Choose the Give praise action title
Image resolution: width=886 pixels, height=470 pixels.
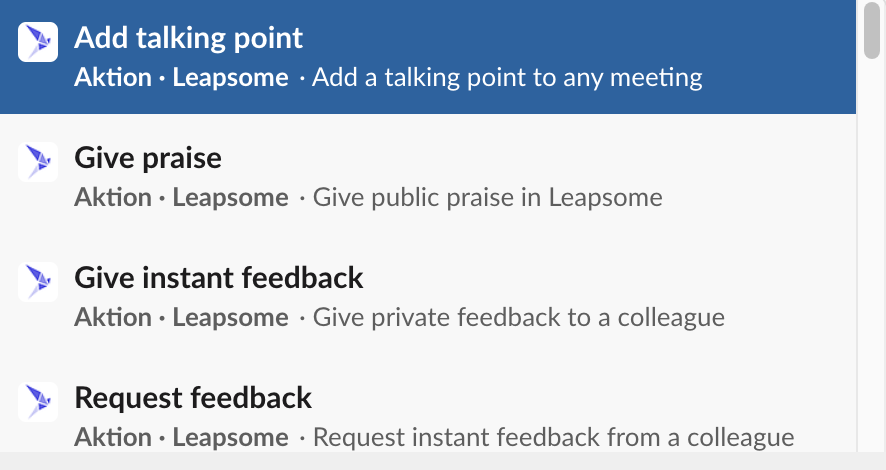[148, 158]
